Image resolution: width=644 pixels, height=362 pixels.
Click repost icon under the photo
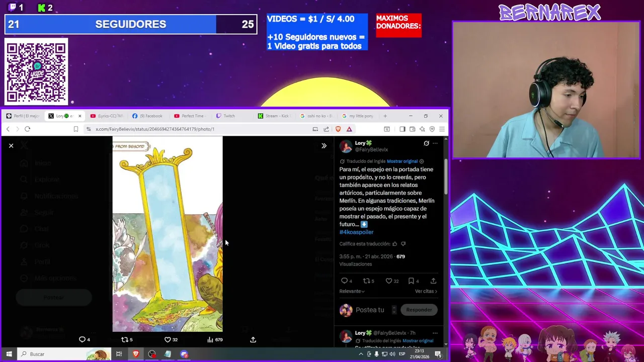tap(125, 339)
